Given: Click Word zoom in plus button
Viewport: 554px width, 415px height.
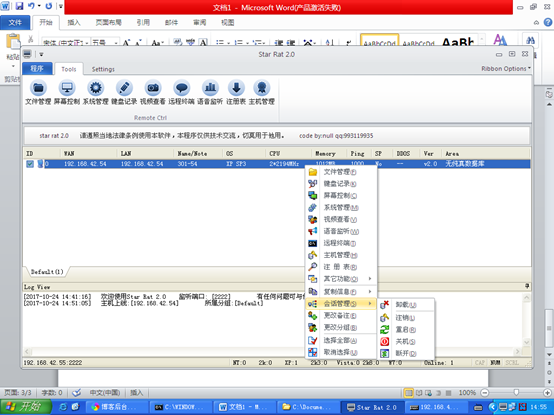Looking at the screenshot, I should (548, 393).
